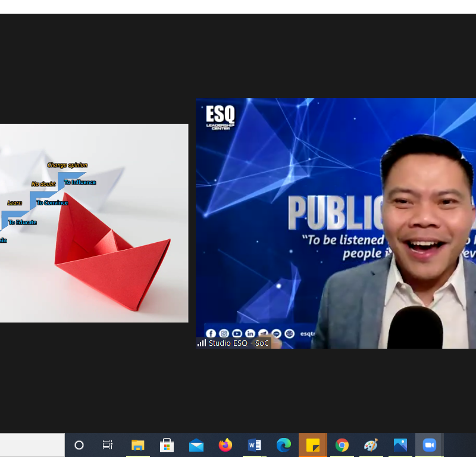Open Microsoft Word from the taskbar
The width and height of the screenshot is (476, 457).
pyautogui.click(x=254, y=445)
